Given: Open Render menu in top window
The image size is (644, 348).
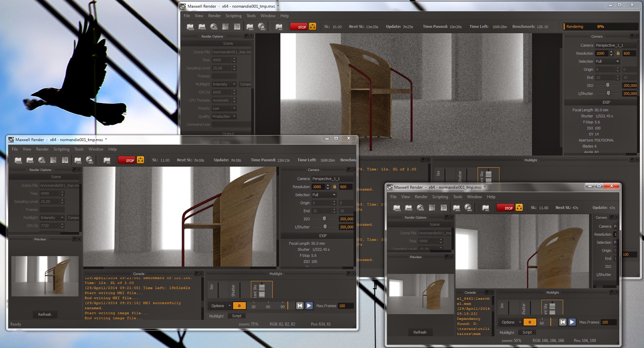Looking at the screenshot, I should click(x=215, y=16).
